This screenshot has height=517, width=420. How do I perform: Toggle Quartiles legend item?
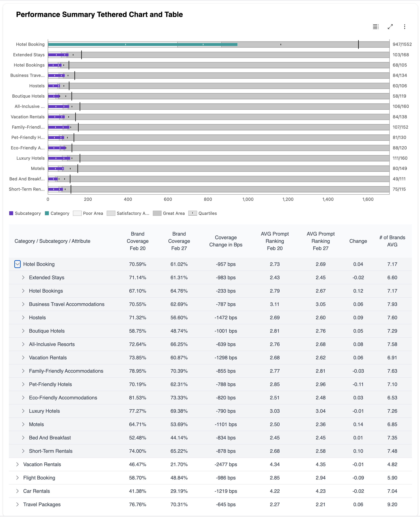click(202, 213)
